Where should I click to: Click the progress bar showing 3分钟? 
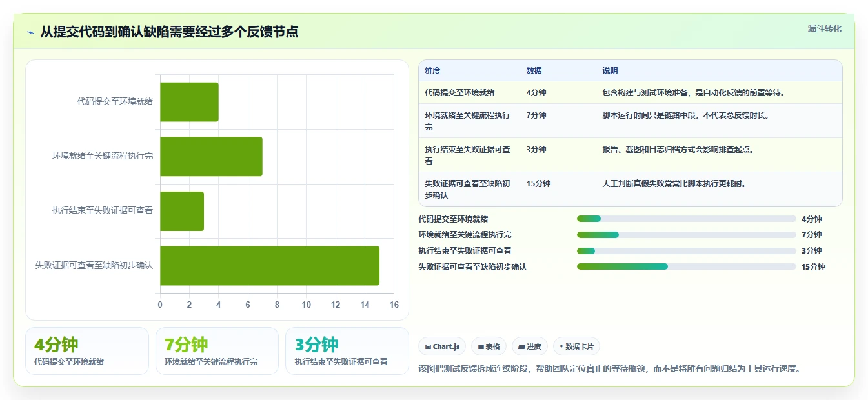coord(687,250)
